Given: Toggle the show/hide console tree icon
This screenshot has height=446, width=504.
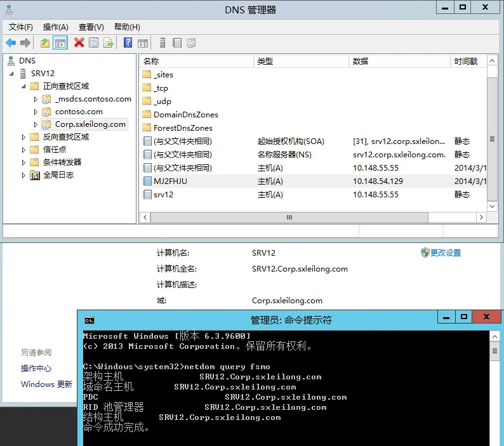Looking at the screenshot, I should click(x=60, y=43).
